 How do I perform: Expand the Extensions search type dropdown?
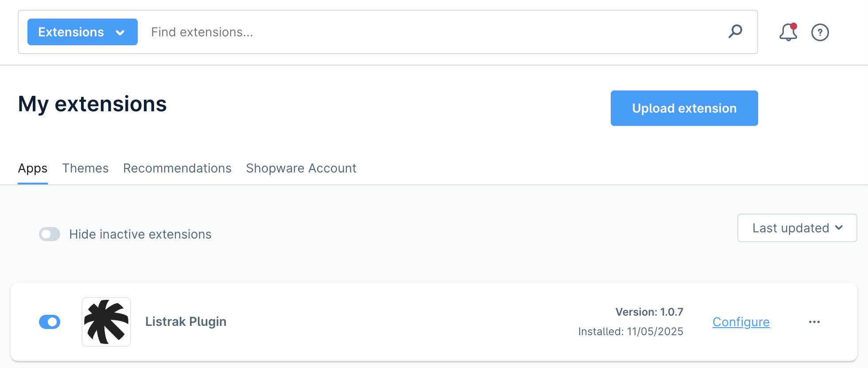click(x=82, y=32)
